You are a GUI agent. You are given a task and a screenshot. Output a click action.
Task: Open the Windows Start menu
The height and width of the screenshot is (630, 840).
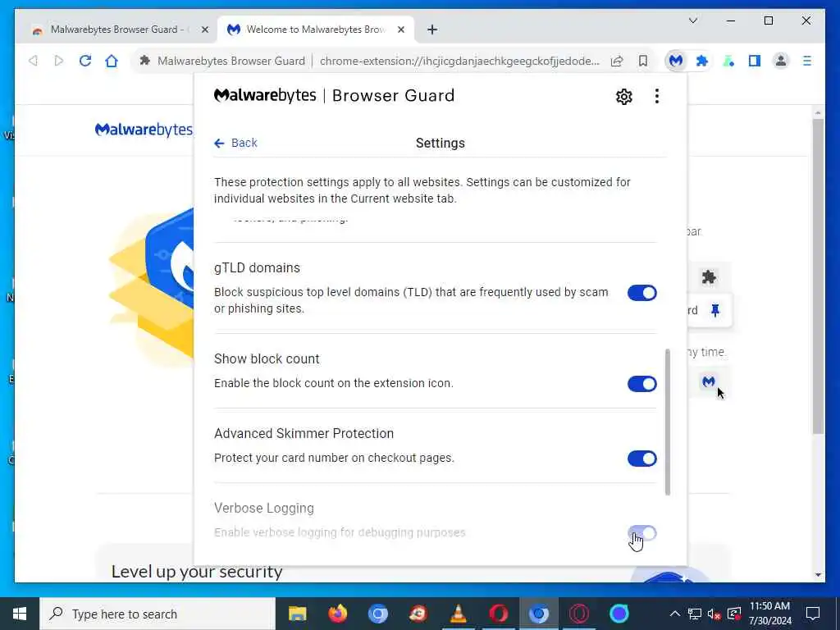(20, 614)
